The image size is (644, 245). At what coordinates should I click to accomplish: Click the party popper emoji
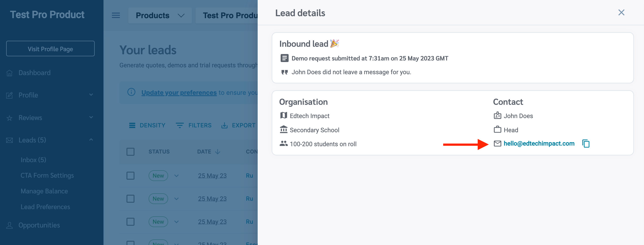tap(335, 44)
